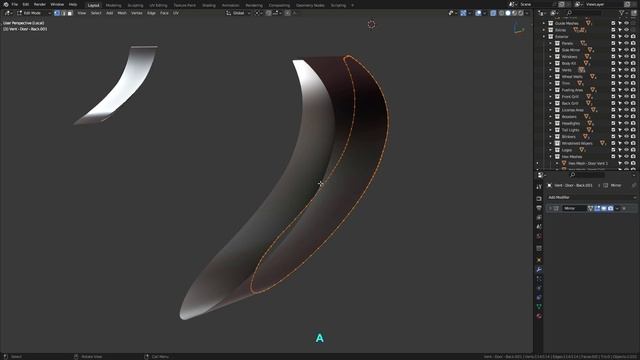
Task: Switch to rendered viewport shading
Action: tap(520, 13)
